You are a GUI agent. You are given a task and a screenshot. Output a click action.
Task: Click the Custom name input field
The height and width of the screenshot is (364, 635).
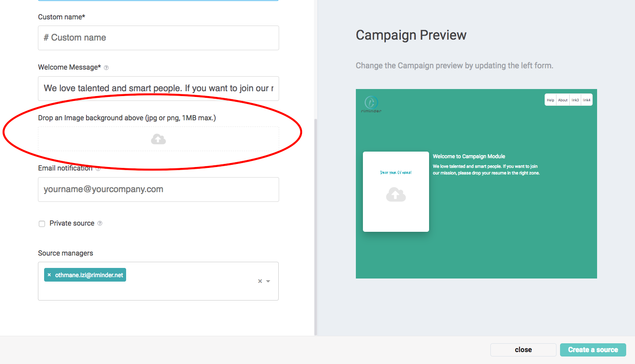(158, 38)
